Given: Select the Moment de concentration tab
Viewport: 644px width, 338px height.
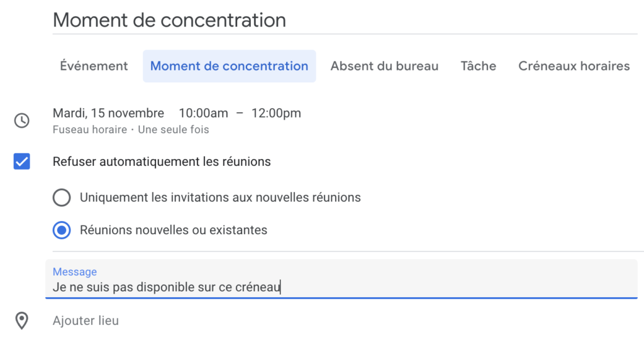Looking at the screenshot, I should (229, 66).
